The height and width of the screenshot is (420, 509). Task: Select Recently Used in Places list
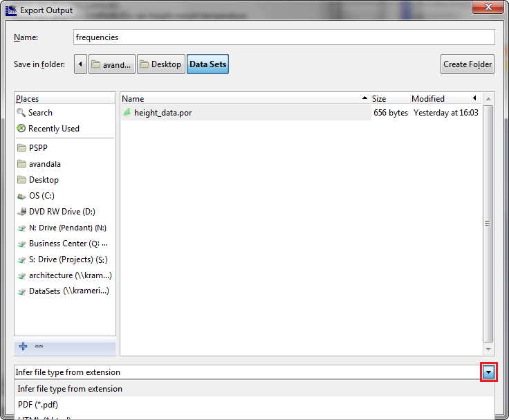point(54,129)
